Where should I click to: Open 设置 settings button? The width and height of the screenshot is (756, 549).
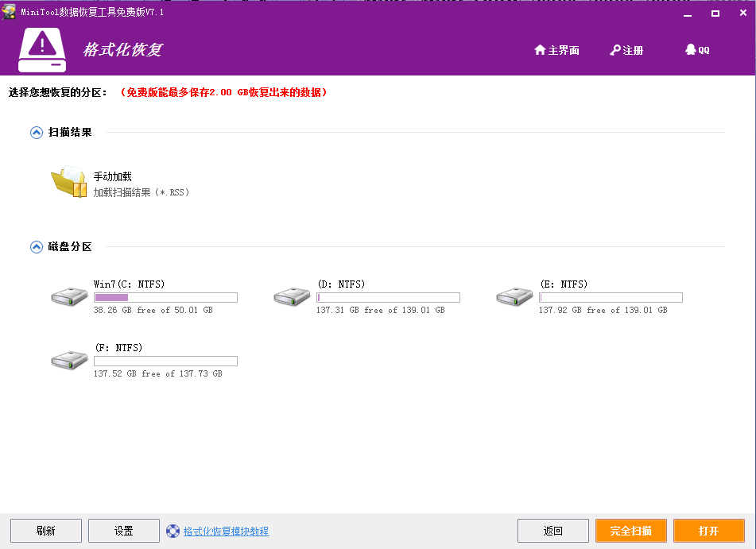124,531
